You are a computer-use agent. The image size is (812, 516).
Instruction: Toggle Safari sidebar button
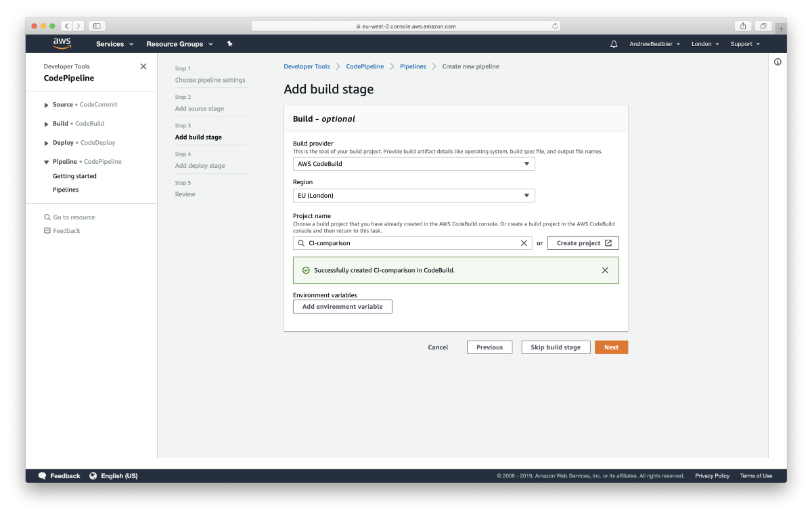click(97, 26)
